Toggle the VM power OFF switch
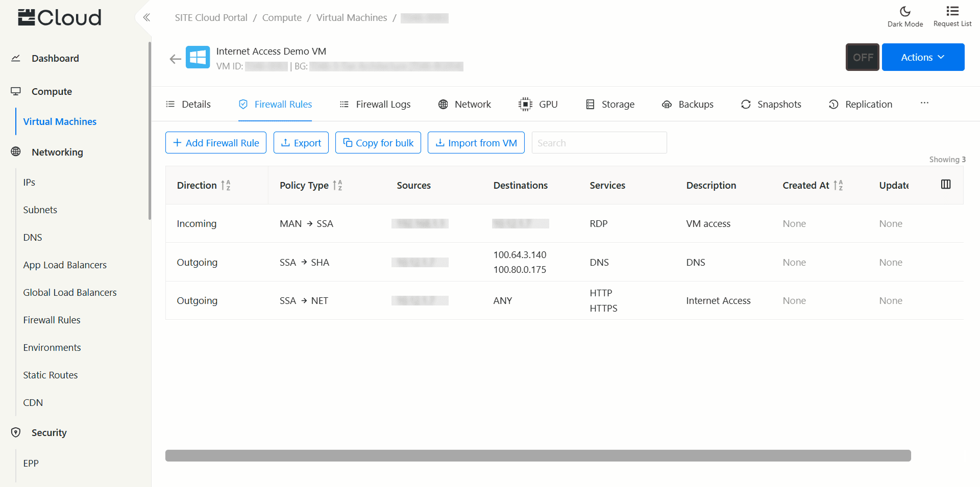This screenshot has height=487, width=980. (x=862, y=57)
